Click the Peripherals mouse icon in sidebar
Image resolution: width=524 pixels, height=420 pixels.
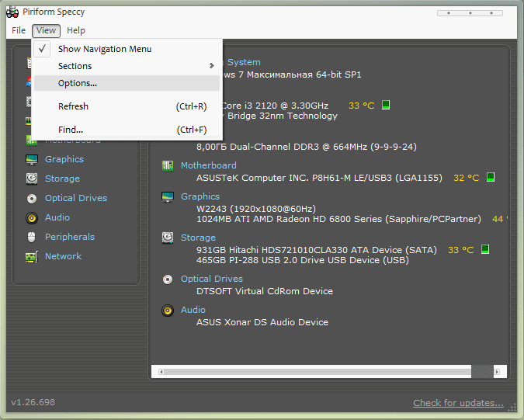click(x=31, y=238)
